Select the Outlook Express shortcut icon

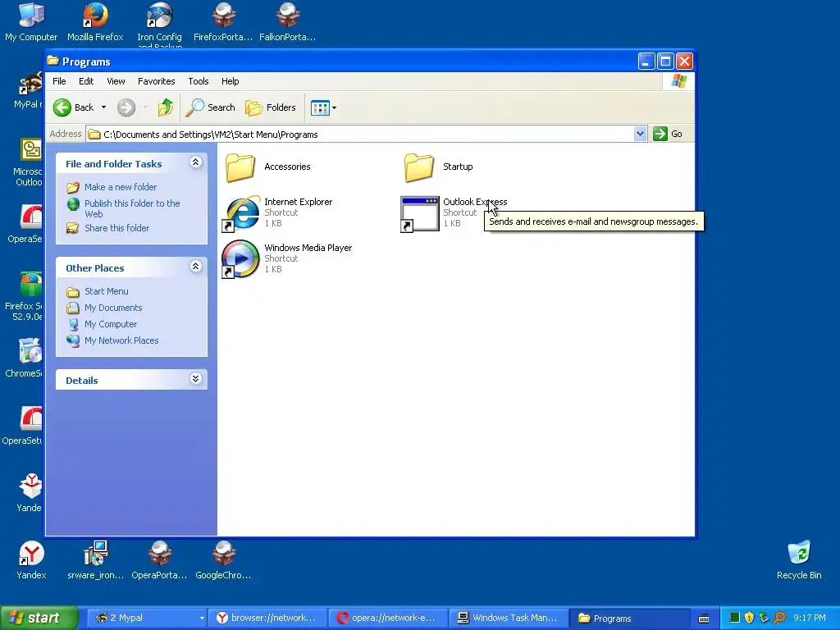pos(419,214)
